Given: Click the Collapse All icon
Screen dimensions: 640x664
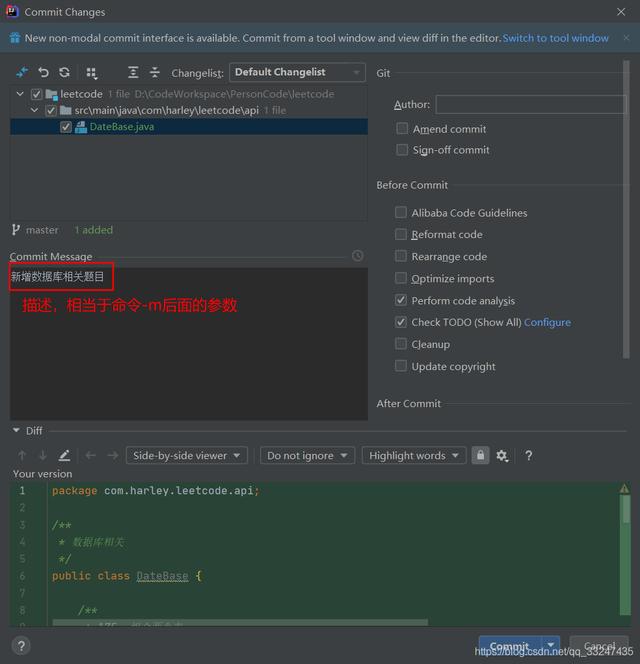Looking at the screenshot, I should pos(155,72).
